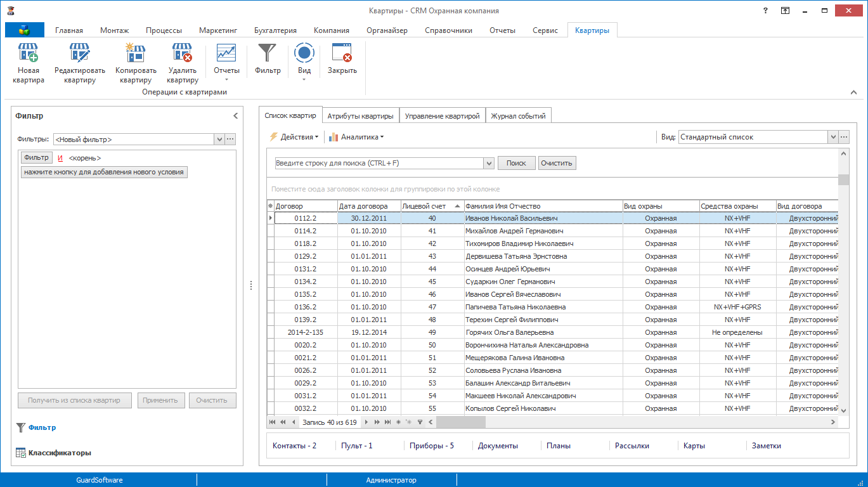Open the Справочники ribbon tab
This screenshot has width=868, height=487.
448,30
